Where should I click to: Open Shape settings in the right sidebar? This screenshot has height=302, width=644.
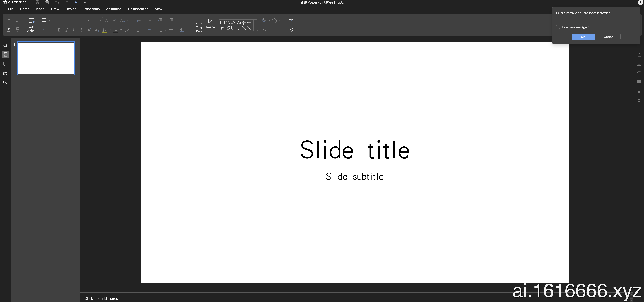click(x=639, y=55)
